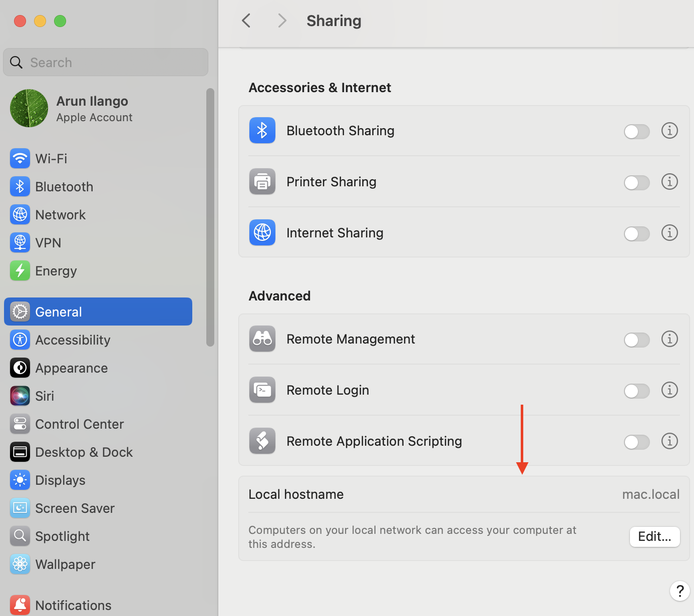Click the VPN globe icon
Image resolution: width=694 pixels, height=616 pixels.
[20, 243]
